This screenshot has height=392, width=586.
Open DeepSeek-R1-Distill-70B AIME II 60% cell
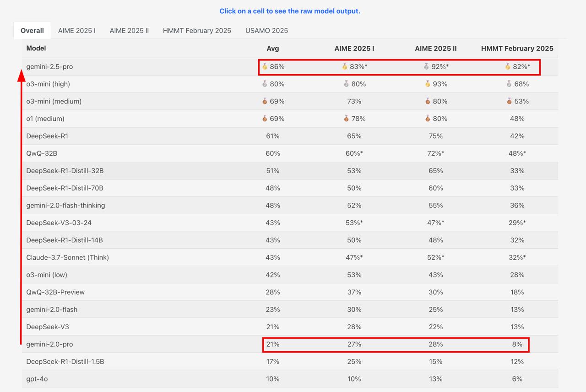tap(436, 188)
